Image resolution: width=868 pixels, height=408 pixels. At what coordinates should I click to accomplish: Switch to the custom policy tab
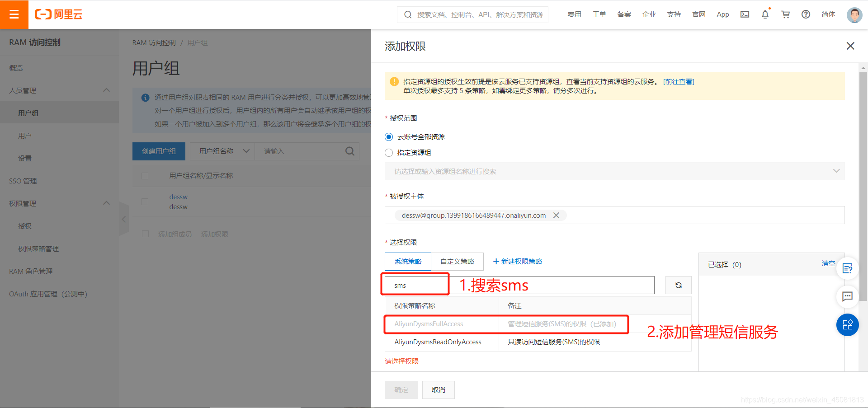pos(457,262)
